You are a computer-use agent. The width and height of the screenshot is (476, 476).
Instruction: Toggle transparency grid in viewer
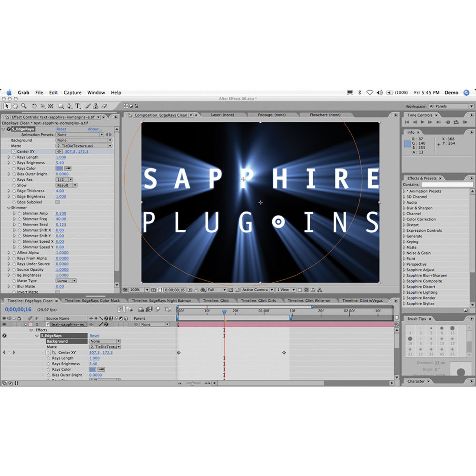tap(237, 290)
